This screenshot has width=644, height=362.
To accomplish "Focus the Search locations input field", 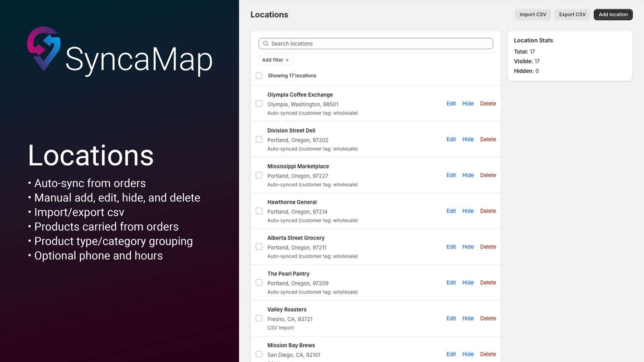I will 376,43.
